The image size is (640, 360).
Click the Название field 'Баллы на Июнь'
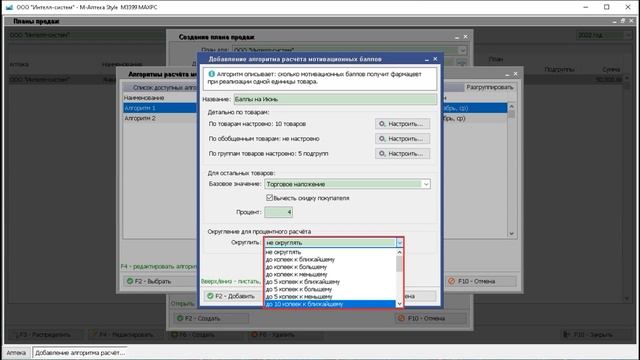tap(335, 99)
